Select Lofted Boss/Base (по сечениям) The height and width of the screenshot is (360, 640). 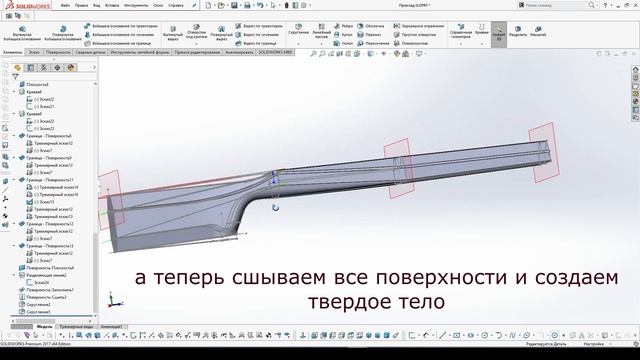pyautogui.click(x=119, y=35)
